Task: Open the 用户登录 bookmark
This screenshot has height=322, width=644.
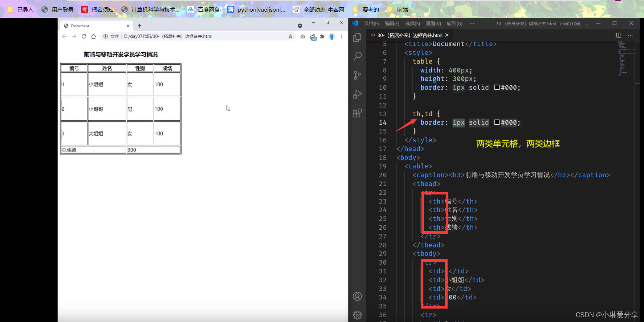Action: [58, 9]
